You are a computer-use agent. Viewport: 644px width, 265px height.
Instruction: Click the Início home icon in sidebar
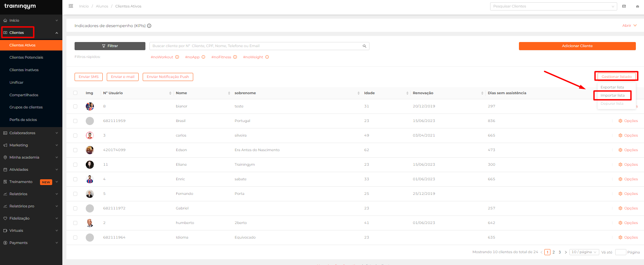tap(5, 20)
